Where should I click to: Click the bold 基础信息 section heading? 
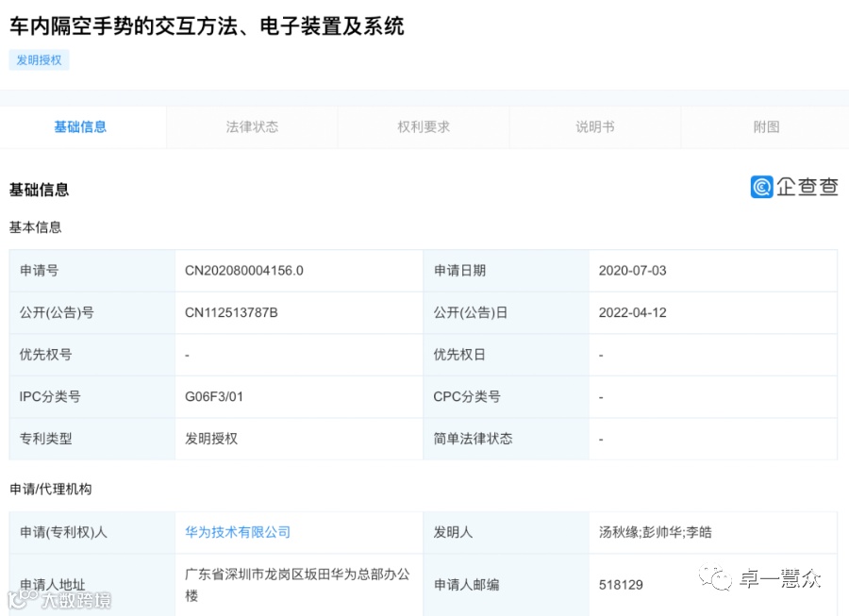39,190
